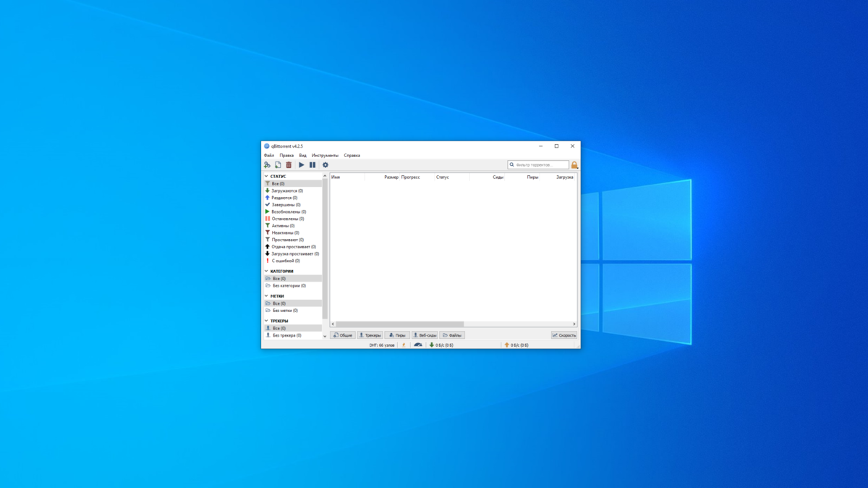Switch to the Трекеры tab
Screen dimensions: 868x488
370,335
